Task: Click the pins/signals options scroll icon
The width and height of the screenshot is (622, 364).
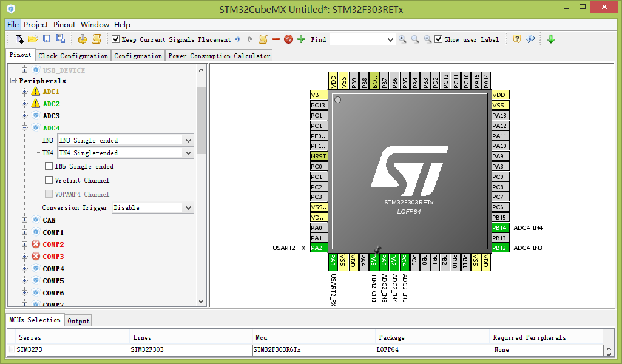Action: coord(263,39)
